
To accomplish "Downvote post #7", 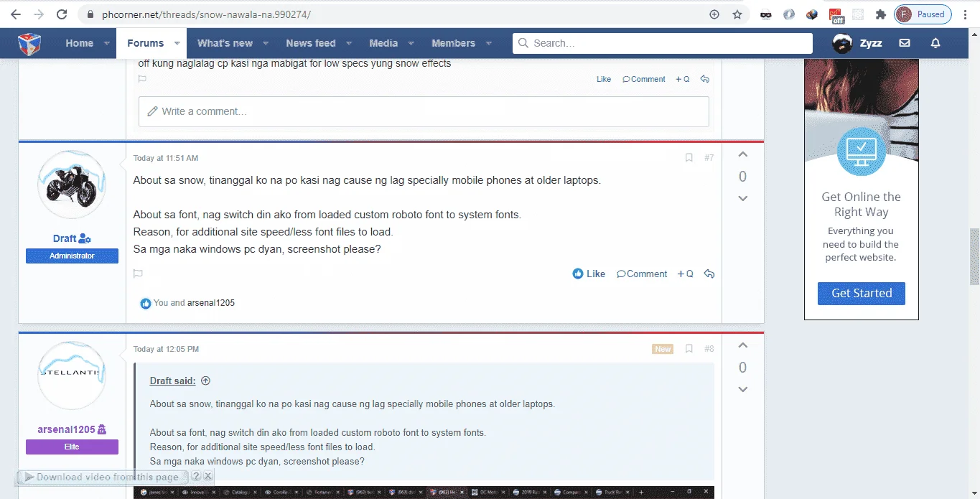I will pos(743,198).
